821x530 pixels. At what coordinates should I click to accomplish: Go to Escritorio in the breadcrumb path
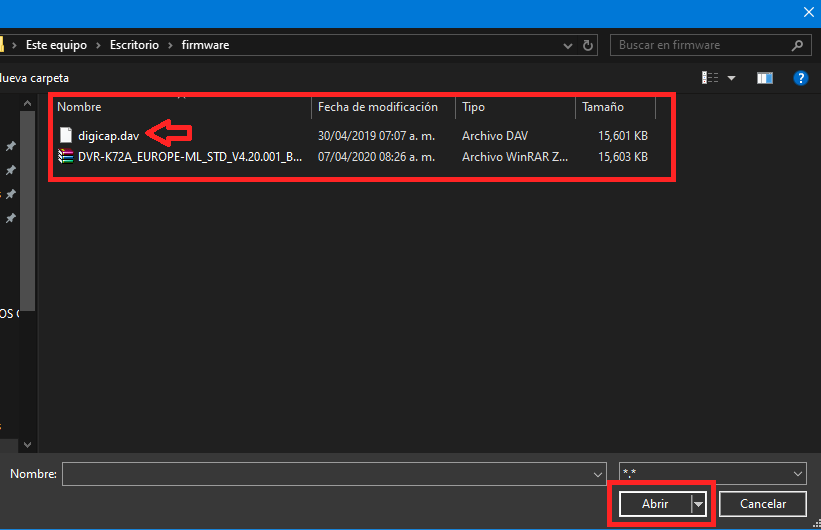click(134, 45)
